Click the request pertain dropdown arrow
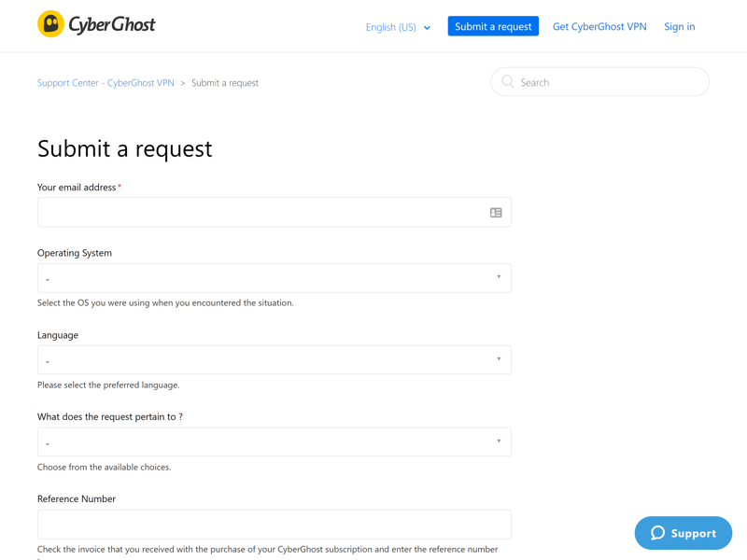The width and height of the screenshot is (747, 560). [x=499, y=441]
